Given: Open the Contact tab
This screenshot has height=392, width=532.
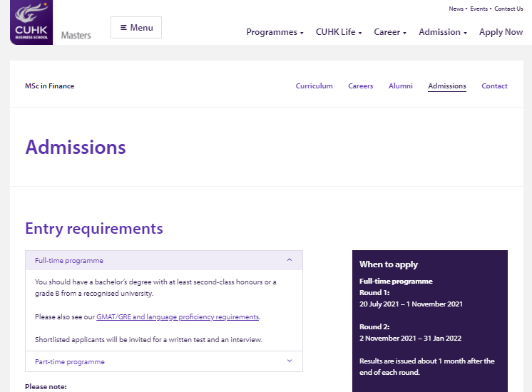Looking at the screenshot, I should click(494, 86).
